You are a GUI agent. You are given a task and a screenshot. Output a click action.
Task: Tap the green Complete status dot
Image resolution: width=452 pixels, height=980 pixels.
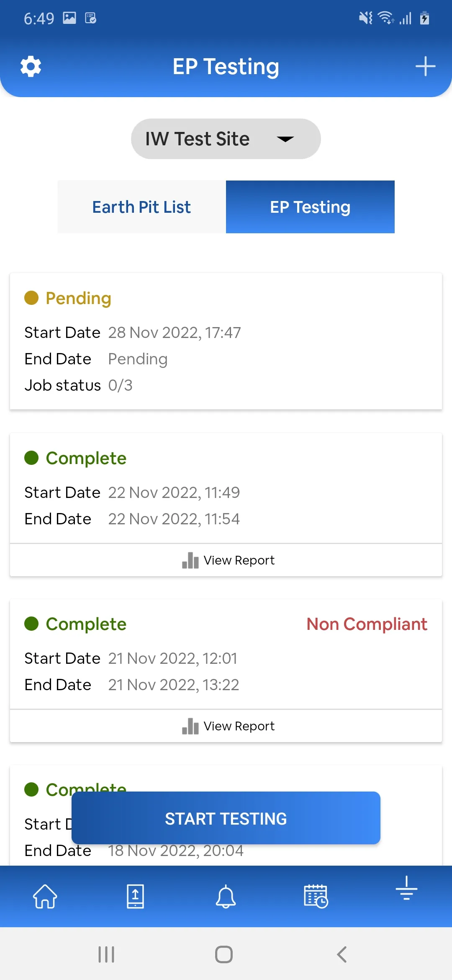click(x=31, y=458)
